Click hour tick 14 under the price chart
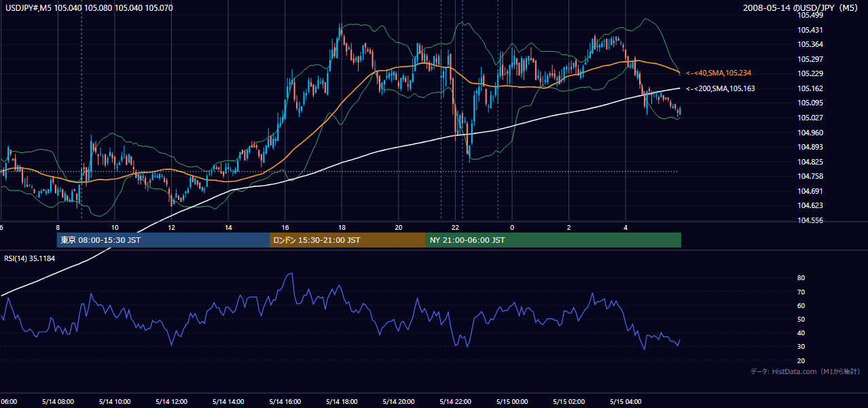 pos(228,227)
